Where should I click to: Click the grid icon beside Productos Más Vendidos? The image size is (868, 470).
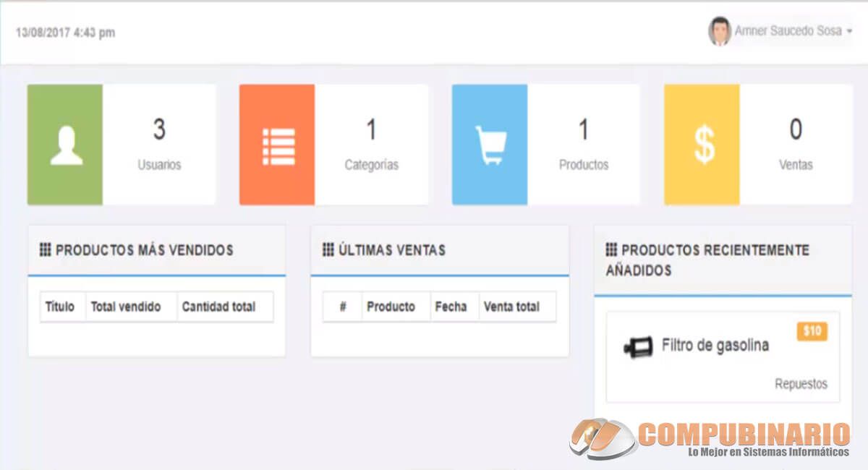coord(45,250)
